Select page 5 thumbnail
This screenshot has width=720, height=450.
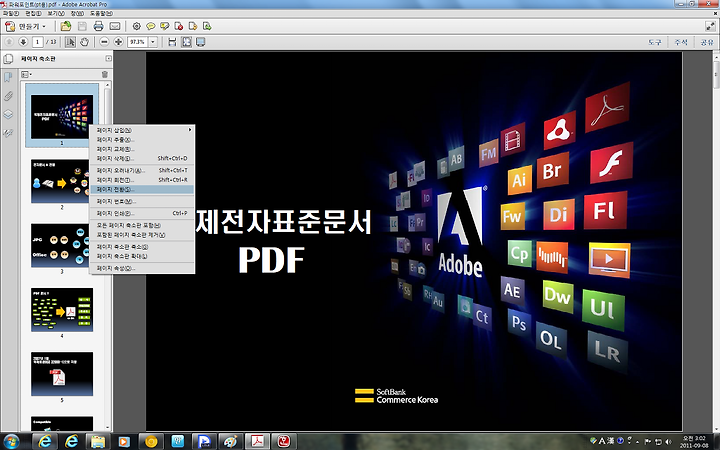tap(62, 374)
